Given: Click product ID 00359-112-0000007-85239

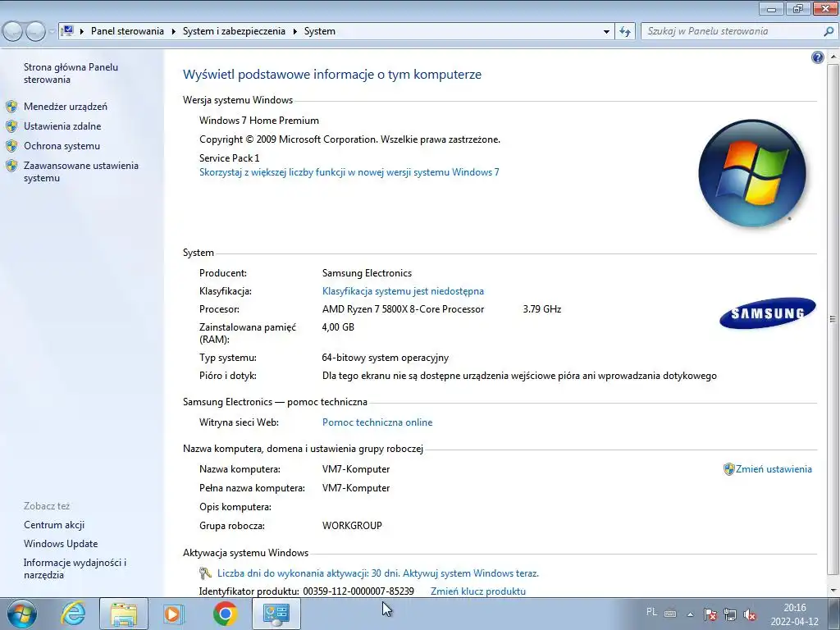Looking at the screenshot, I should [358, 591].
